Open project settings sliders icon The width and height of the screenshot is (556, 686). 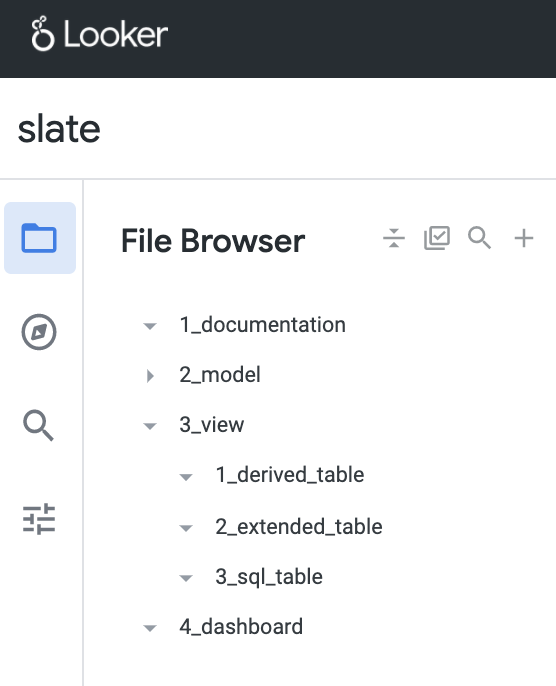click(39, 519)
